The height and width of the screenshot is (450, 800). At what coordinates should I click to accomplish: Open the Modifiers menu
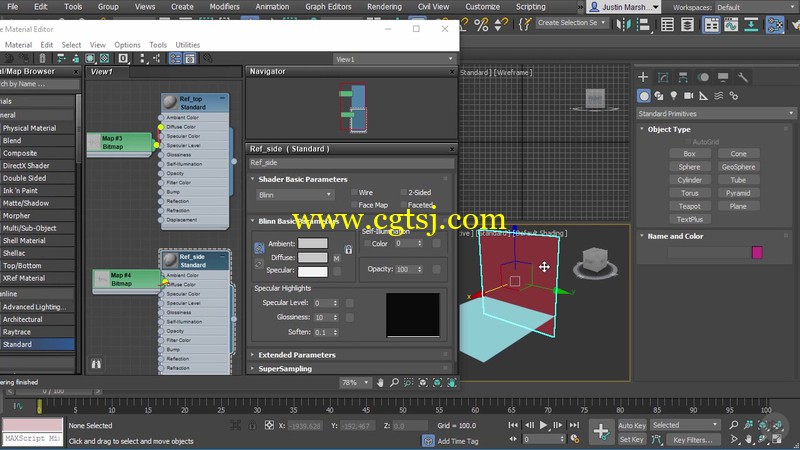224,7
